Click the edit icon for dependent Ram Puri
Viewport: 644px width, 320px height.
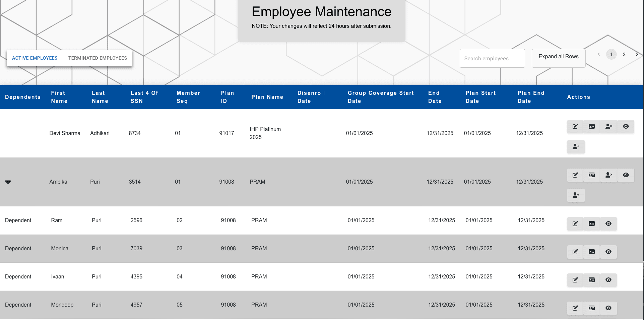(x=575, y=223)
